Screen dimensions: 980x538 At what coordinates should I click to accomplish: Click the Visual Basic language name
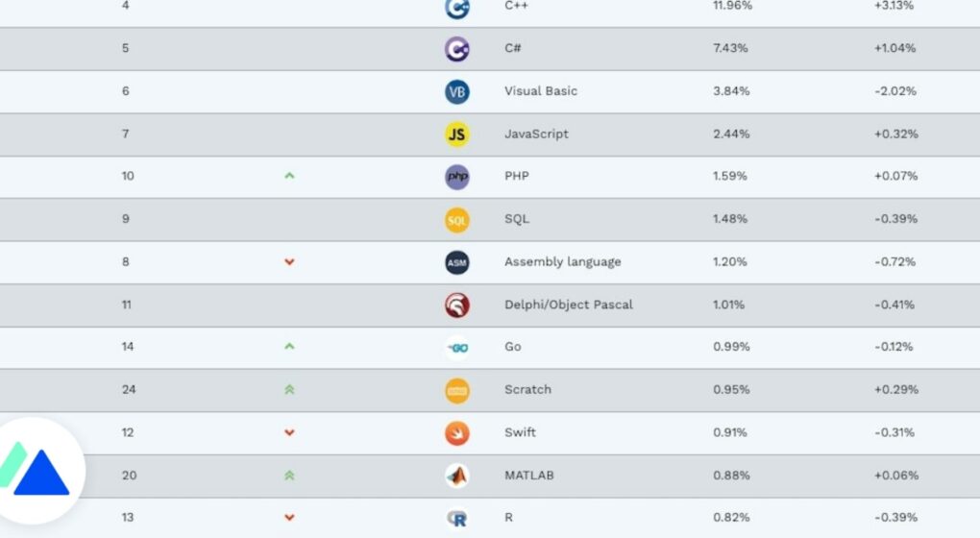[x=541, y=91]
